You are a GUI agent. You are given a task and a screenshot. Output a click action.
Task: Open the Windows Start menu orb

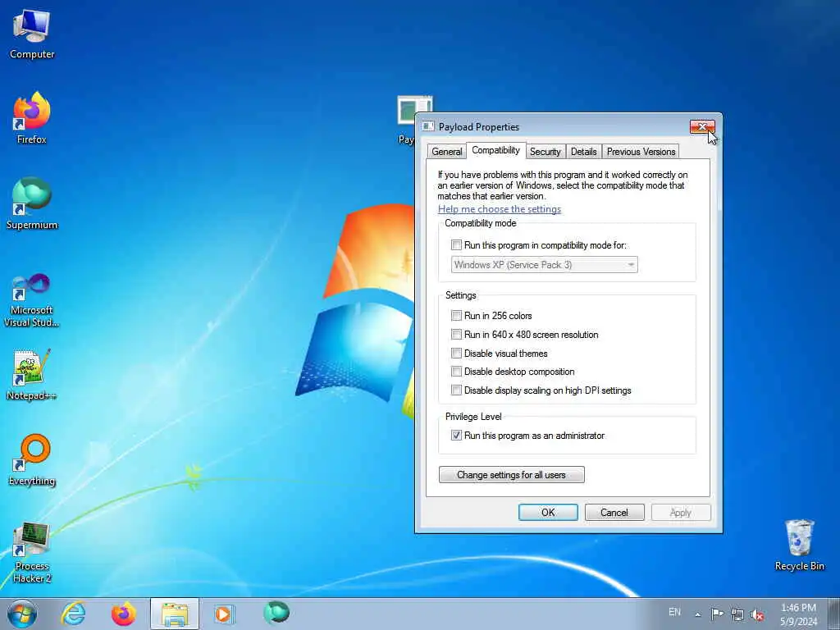22,614
